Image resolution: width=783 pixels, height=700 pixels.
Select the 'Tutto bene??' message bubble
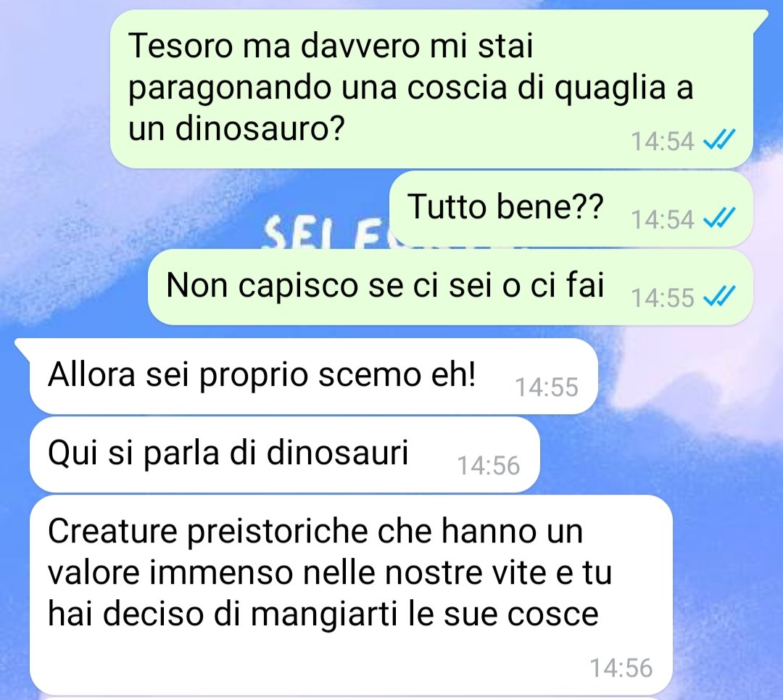pos(571,209)
